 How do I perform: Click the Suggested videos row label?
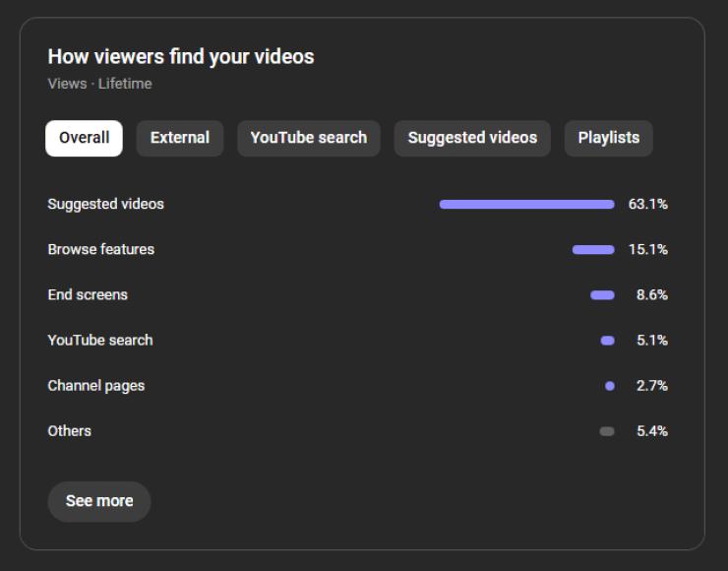(x=106, y=205)
